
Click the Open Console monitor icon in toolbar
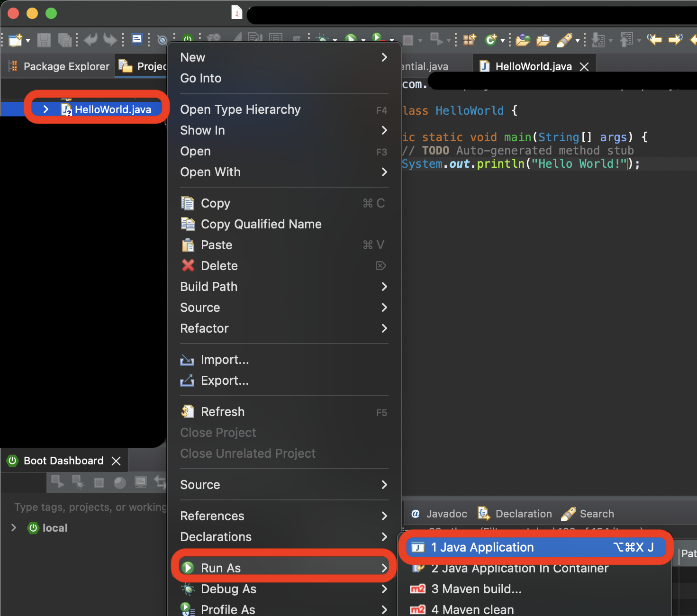click(x=137, y=39)
